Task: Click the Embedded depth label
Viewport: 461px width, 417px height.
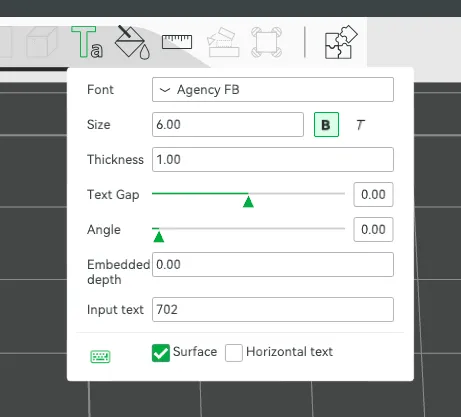Action: point(118,272)
